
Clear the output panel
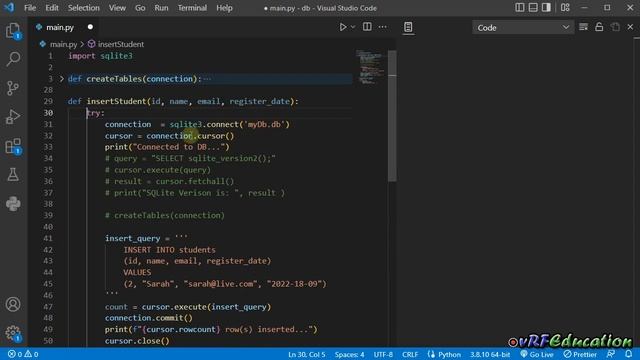584,27
